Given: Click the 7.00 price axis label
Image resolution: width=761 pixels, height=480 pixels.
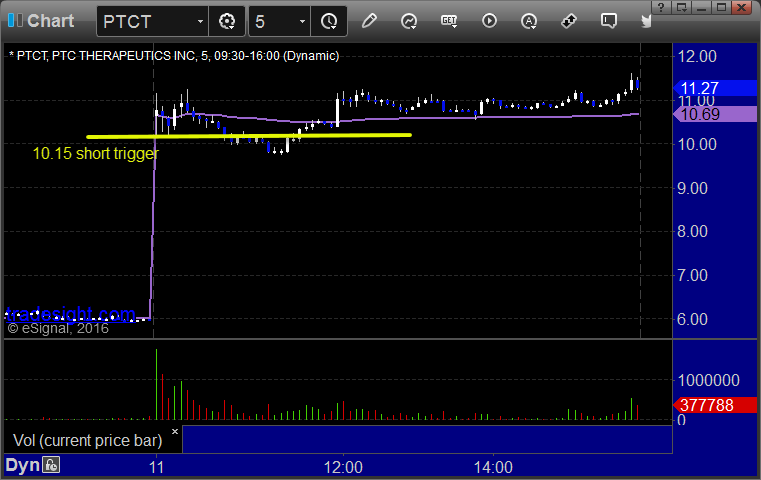Looking at the screenshot, I should (x=693, y=276).
